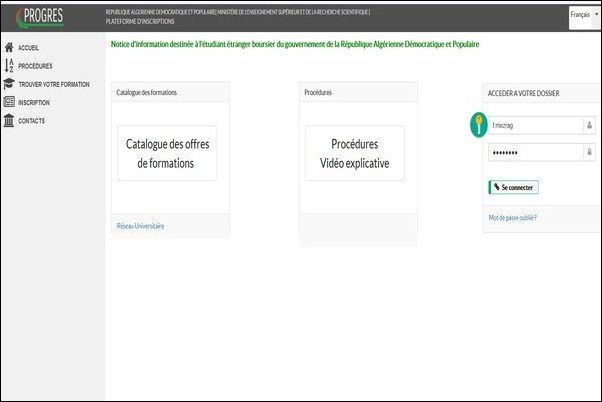Click the green key icon by login

click(x=479, y=124)
